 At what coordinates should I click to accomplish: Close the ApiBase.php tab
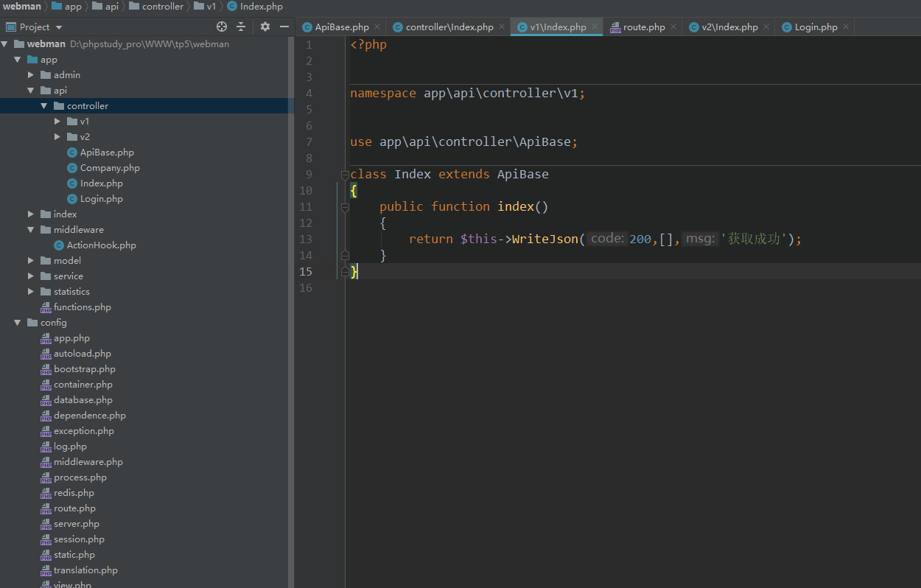click(377, 27)
